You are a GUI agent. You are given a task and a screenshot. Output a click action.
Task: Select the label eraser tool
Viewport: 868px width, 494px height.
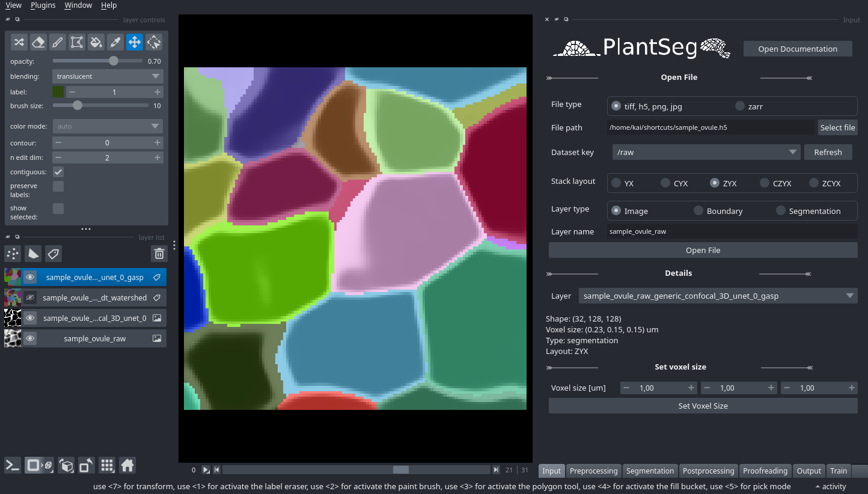pyautogui.click(x=38, y=41)
